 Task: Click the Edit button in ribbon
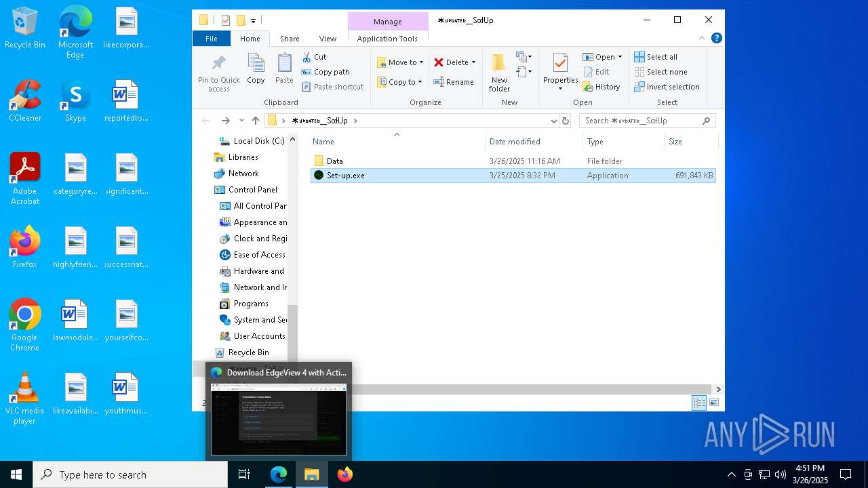click(x=595, y=72)
